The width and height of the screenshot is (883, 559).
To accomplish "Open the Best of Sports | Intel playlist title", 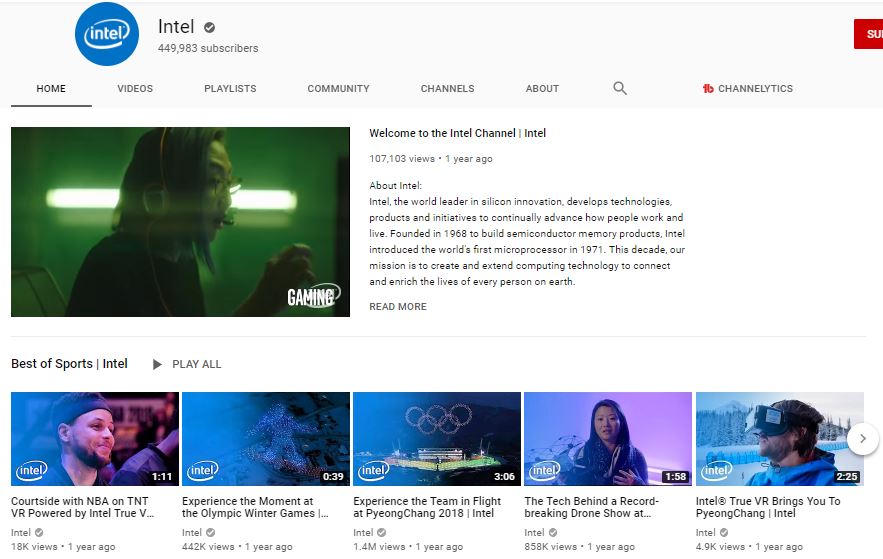I will [x=69, y=364].
